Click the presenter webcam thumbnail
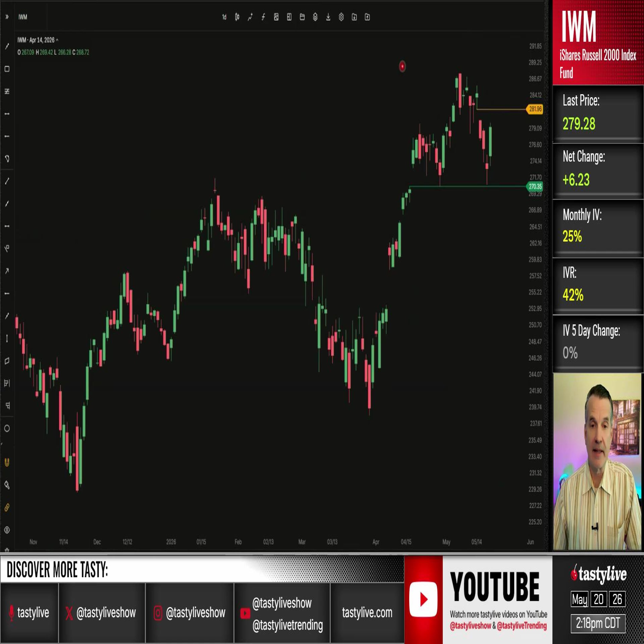Viewport: 644px width, 644px height. click(x=597, y=461)
